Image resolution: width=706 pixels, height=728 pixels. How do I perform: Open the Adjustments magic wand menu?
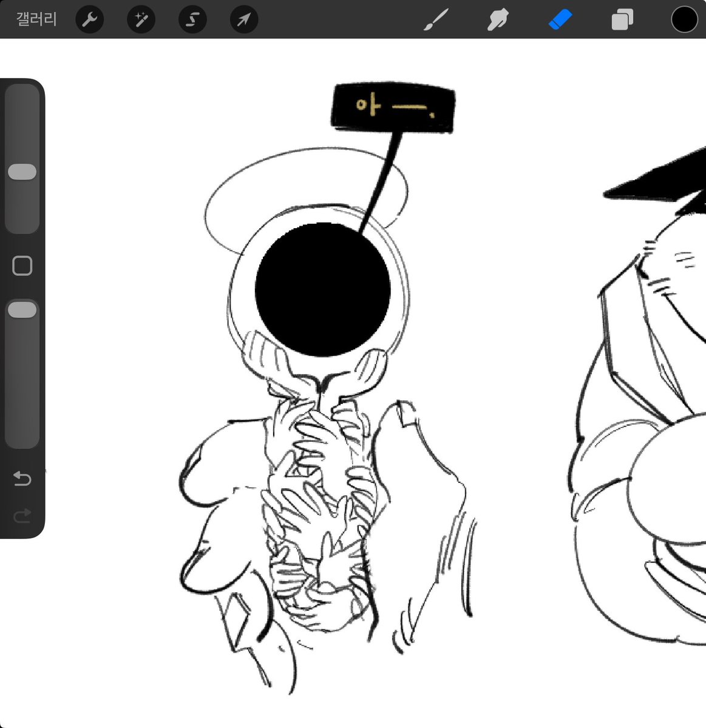(x=141, y=20)
